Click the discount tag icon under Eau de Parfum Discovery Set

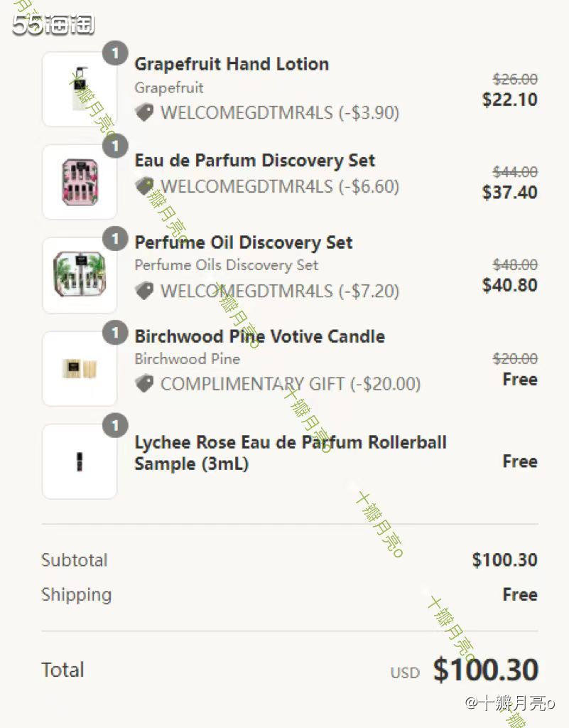pos(144,186)
